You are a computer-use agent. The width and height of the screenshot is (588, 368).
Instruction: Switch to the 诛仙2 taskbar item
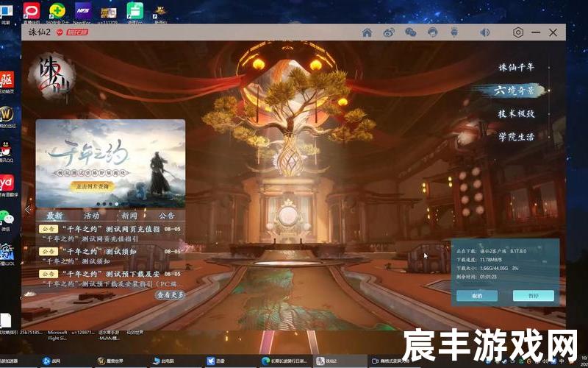(x=341, y=361)
